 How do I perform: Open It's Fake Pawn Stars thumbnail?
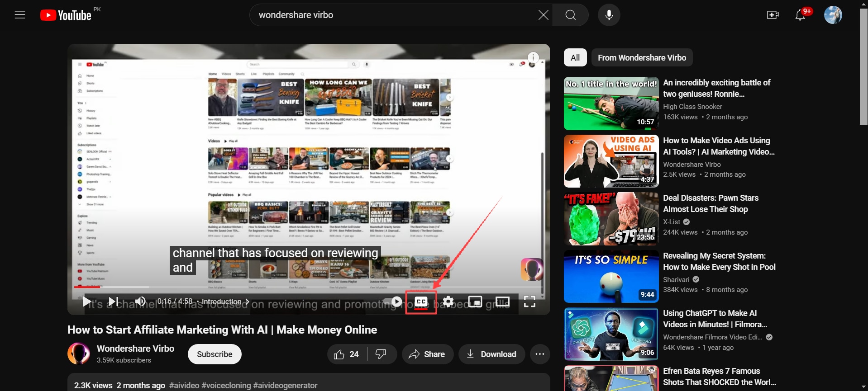tap(611, 219)
